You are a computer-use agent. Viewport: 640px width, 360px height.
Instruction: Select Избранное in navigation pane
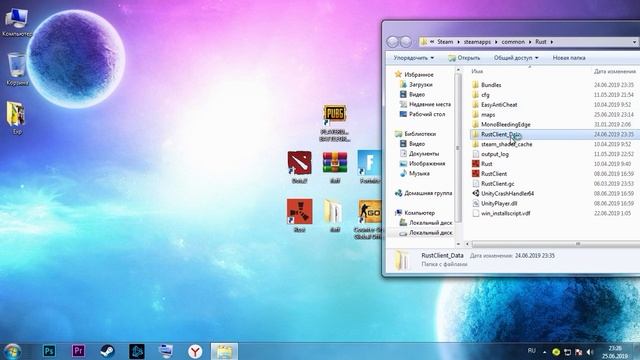(414, 75)
